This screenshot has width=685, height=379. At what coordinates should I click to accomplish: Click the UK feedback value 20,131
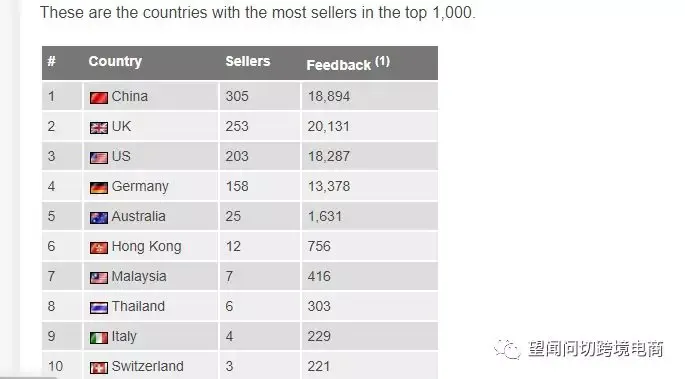(x=329, y=127)
